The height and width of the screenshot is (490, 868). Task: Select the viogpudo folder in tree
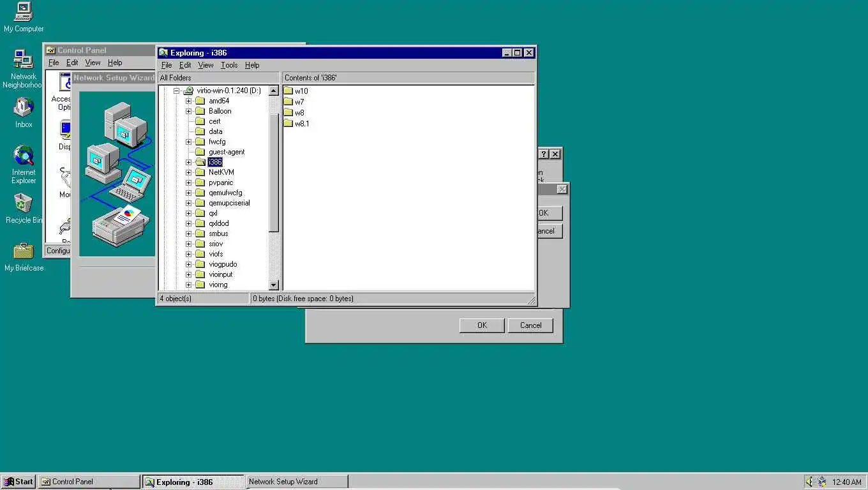(x=223, y=264)
